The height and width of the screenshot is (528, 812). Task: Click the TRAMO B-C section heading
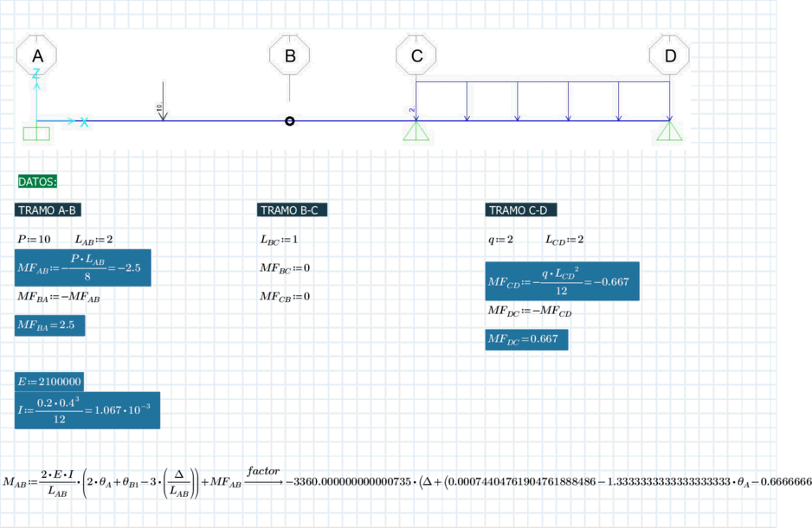point(292,210)
